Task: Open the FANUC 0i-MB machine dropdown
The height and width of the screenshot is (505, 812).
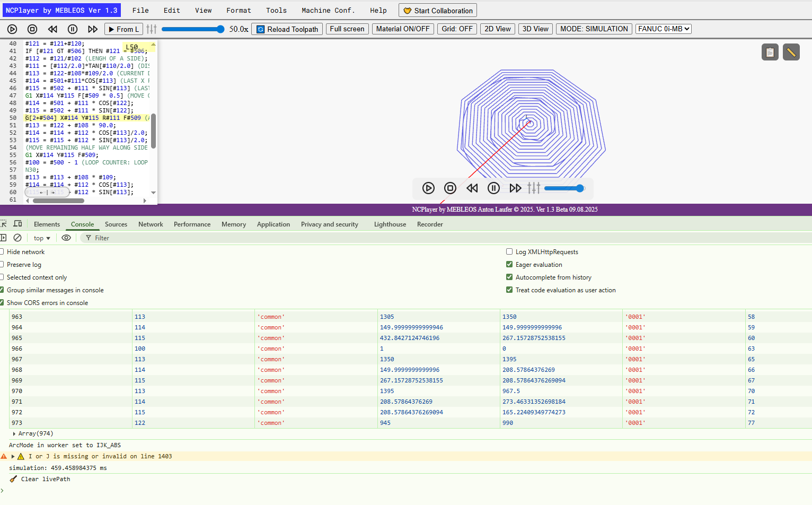Action: tap(664, 29)
